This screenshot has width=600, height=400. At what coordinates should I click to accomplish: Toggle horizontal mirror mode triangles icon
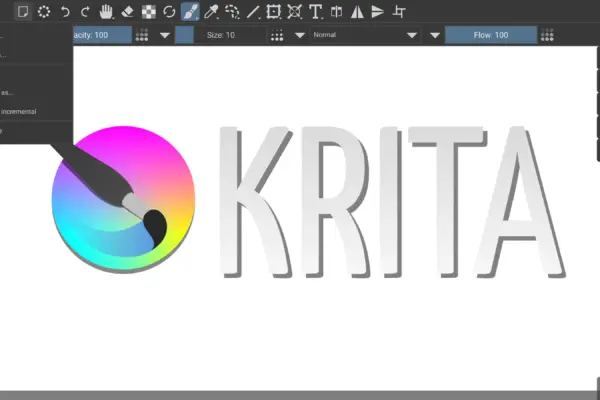pos(357,12)
